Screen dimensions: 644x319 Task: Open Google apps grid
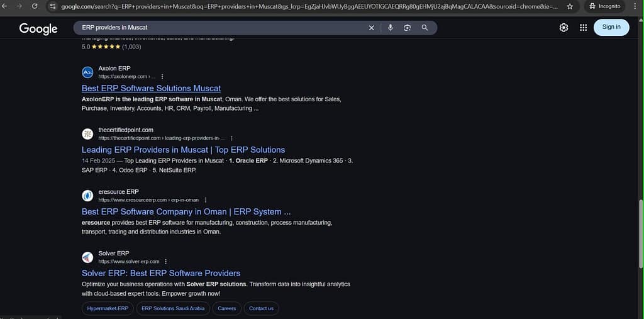click(x=583, y=28)
